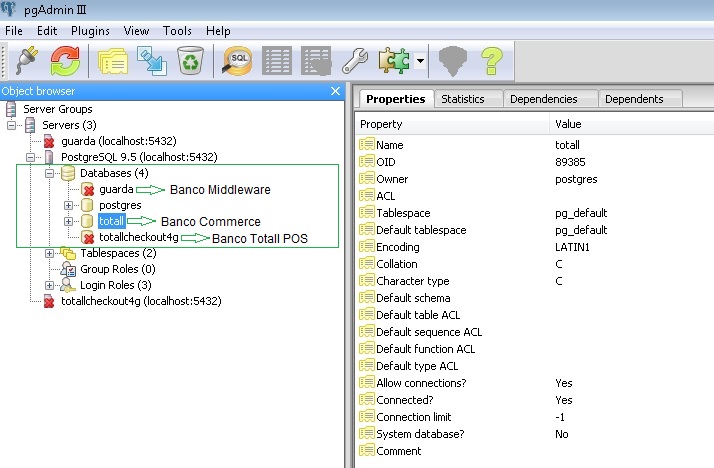Open the File menu

[x=14, y=31]
